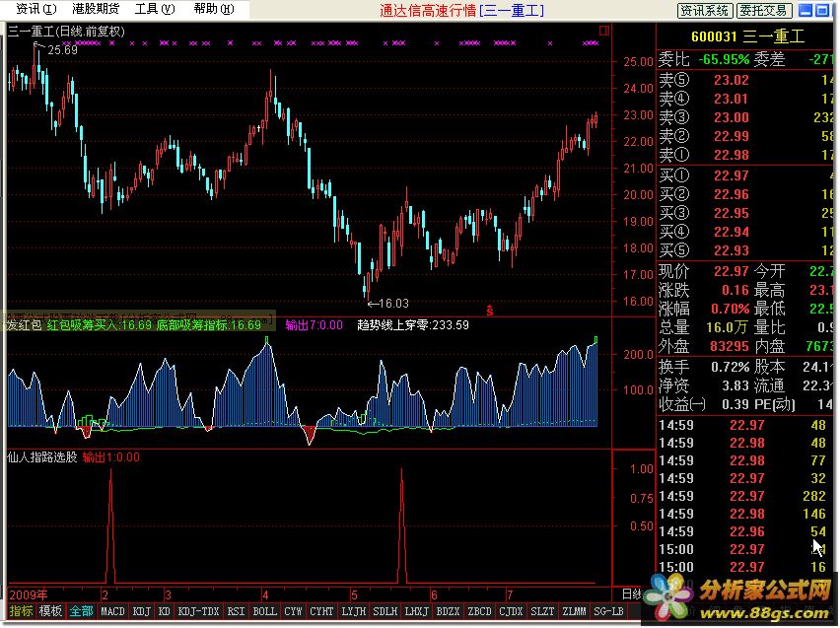
Task: Click the 资讯系统 button
Action: [x=705, y=10]
